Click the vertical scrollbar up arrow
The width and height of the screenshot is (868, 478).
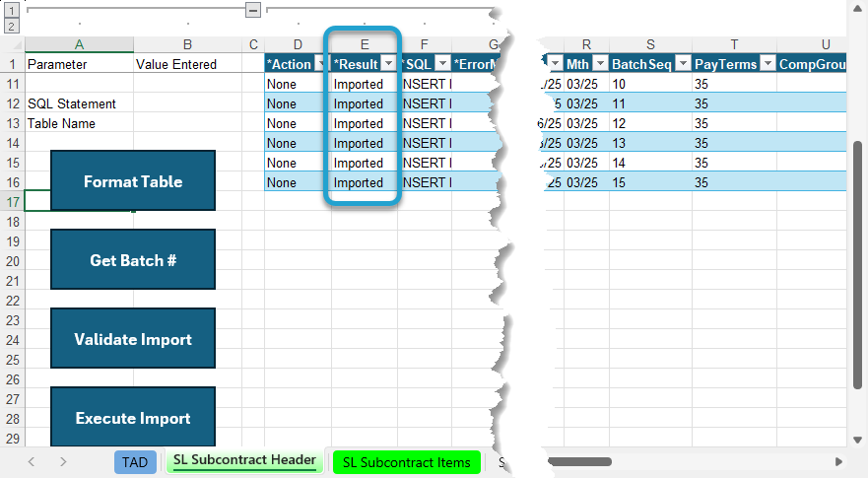(x=857, y=8)
